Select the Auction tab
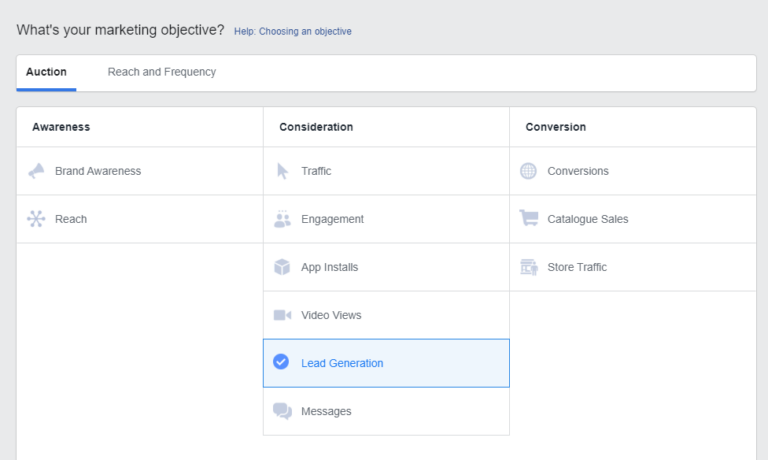Screen dimensions: 768x460 46,72
